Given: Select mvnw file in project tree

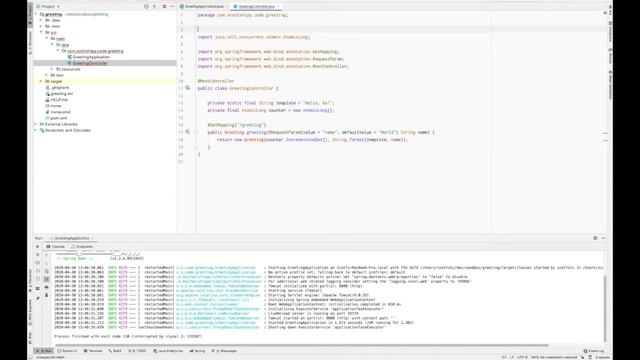Looking at the screenshot, I should (56, 106).
